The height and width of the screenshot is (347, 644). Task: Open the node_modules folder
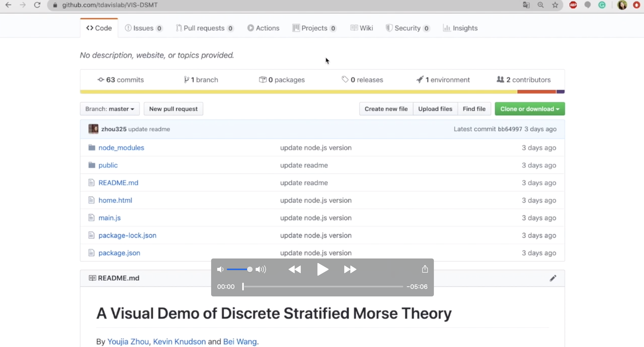click(121, 148)
